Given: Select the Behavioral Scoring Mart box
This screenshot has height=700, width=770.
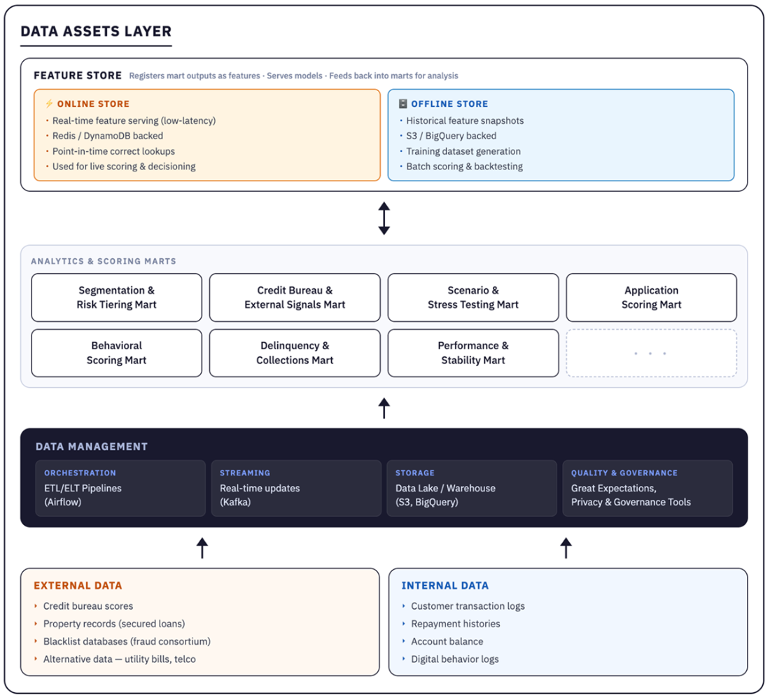Looking at the screenshot, I should (x=117, y=353).
